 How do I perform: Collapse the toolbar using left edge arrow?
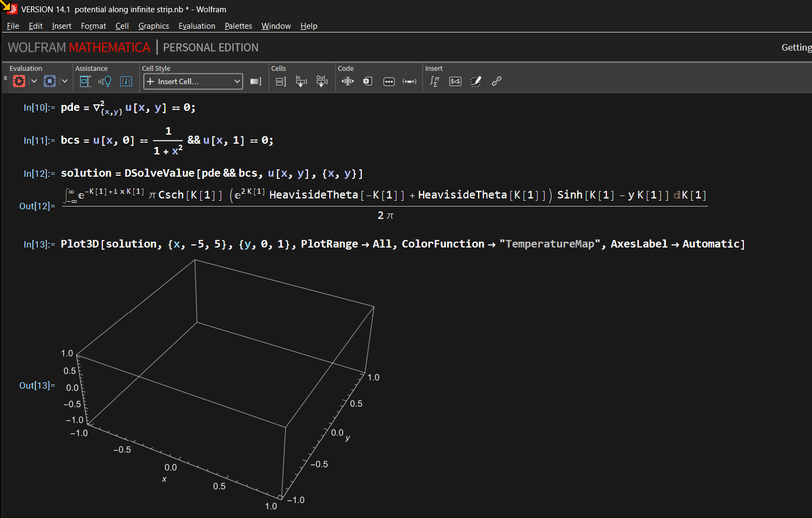5,78
